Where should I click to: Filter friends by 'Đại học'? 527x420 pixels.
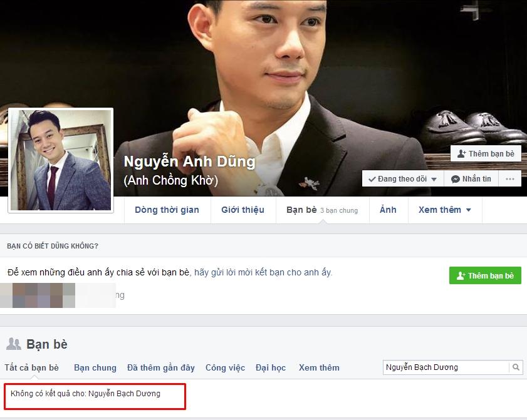tap(271, 367)
